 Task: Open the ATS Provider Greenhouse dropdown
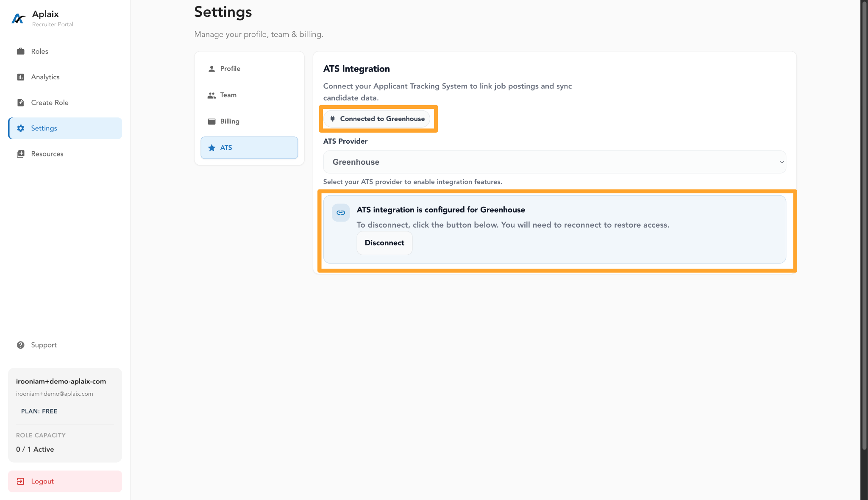pyautogui.click(x=554, y=162)
